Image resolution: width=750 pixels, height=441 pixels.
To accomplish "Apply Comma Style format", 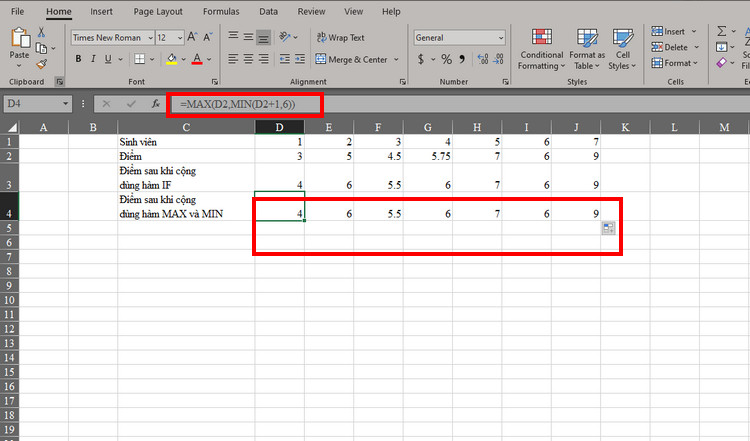I will click(x=462, y=59).
